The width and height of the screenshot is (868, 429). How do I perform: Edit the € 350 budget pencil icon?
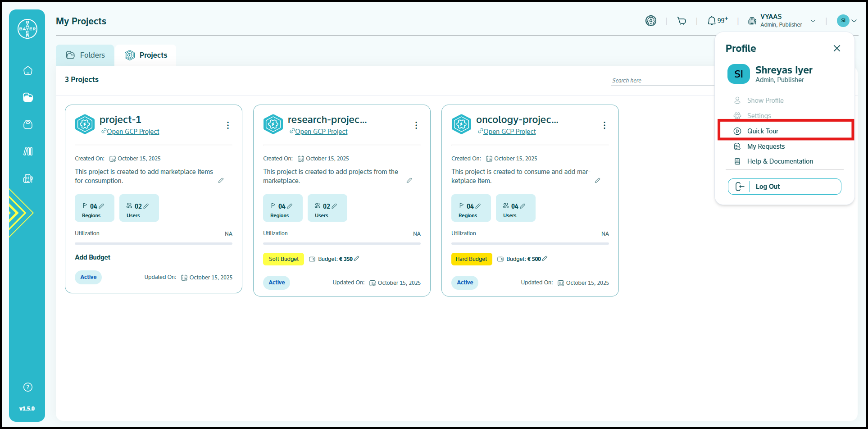click(357, 259)
